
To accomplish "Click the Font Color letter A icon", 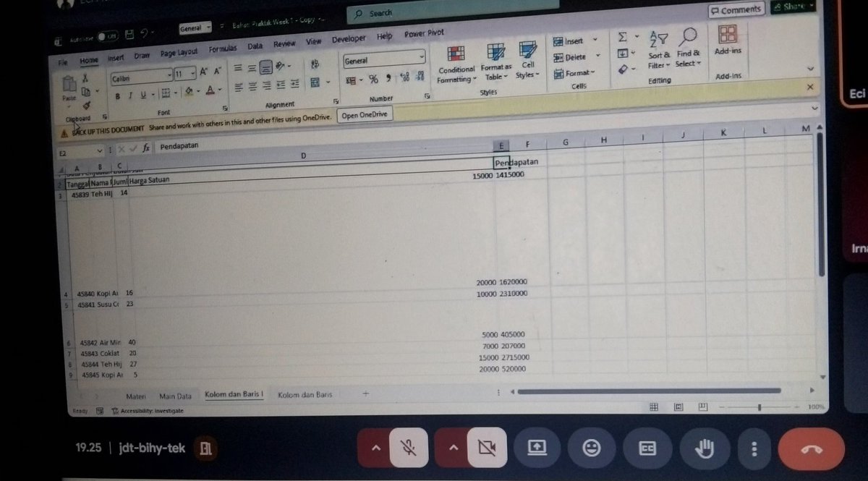I will [x=210, y=90].
